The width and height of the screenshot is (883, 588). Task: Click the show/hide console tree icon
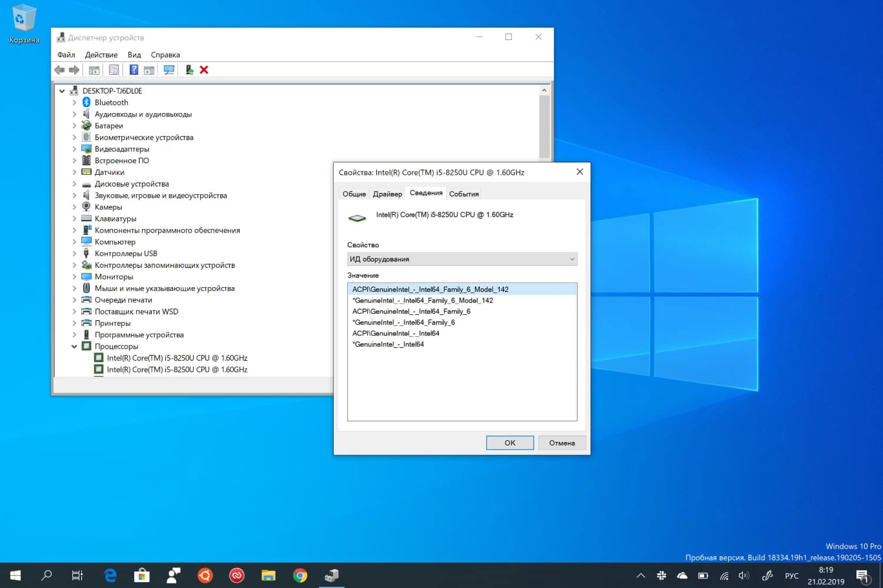(94, 70)
